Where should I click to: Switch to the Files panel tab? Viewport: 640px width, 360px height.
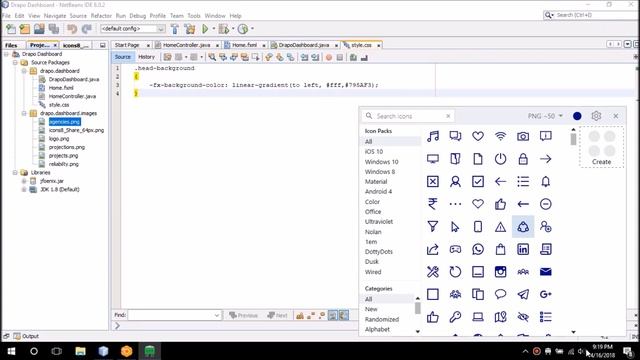click(11, 45)
